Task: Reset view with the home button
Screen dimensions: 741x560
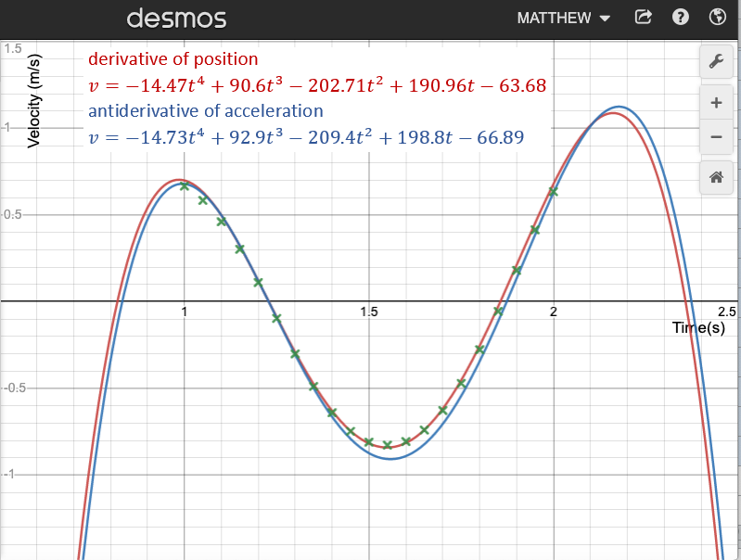Action: [717, 177]
